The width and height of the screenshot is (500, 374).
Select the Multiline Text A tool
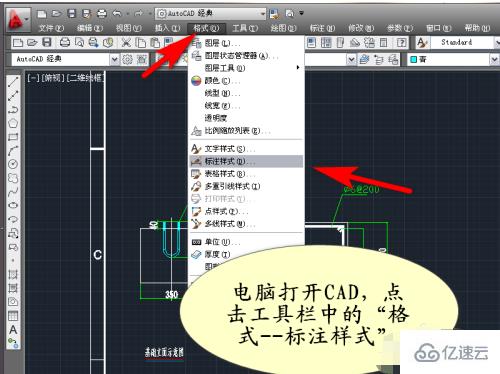coord(13,329)
